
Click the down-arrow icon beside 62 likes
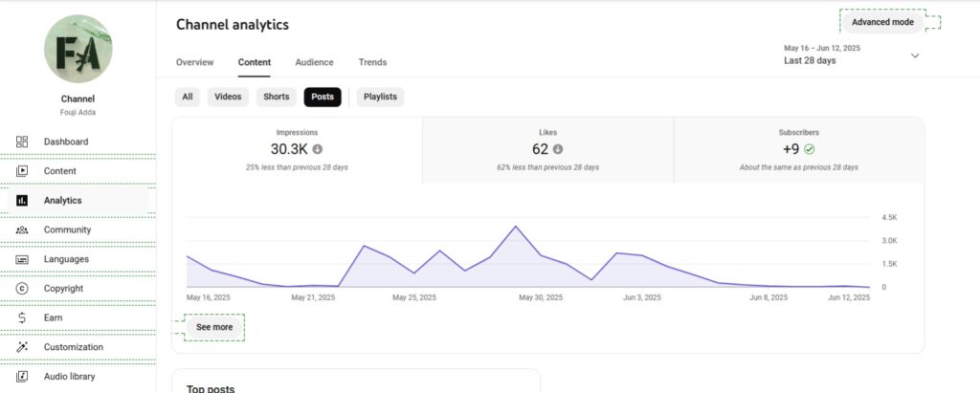(x=558, y=149)
